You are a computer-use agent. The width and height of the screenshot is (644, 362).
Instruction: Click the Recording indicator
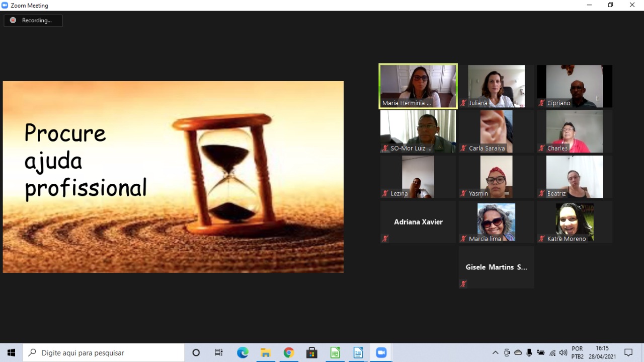(33, 21)
